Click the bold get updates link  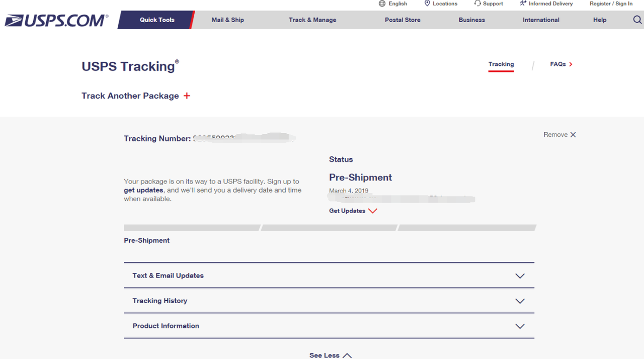point(143,190)
